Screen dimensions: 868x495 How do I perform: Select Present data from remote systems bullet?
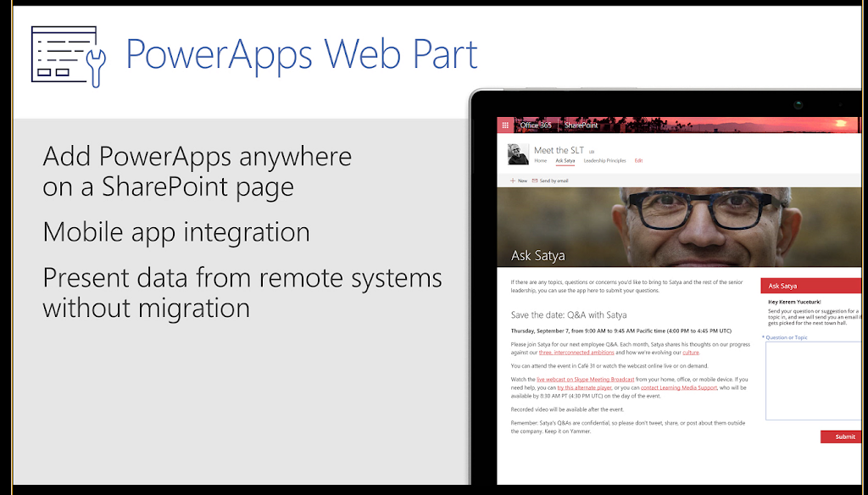[242, 292]
